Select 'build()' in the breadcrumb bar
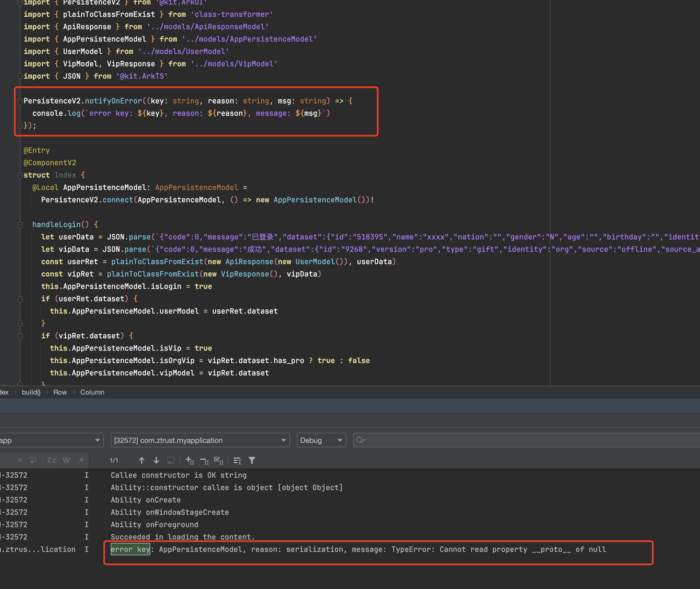Viewport: 700px width, 589px height. point(31,392)
